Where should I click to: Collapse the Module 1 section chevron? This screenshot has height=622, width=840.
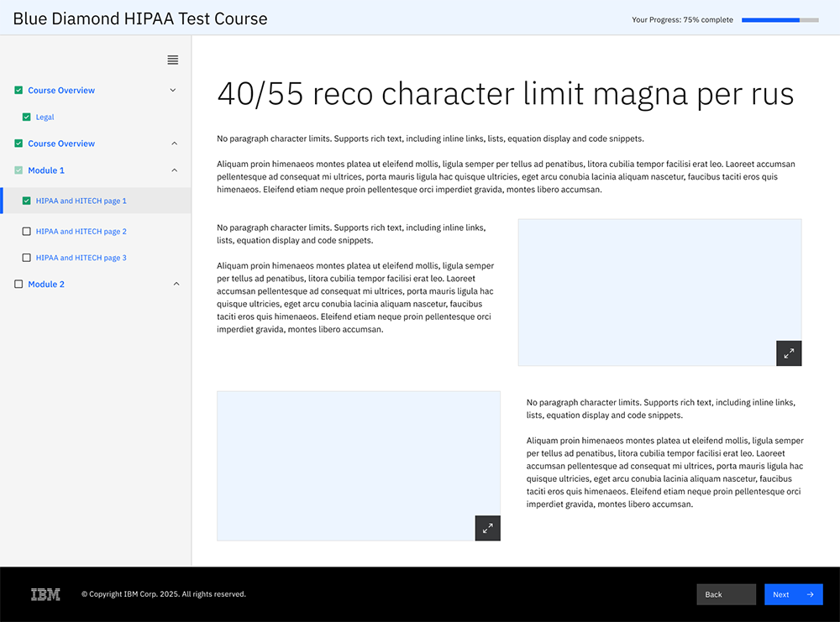[175, 170]
